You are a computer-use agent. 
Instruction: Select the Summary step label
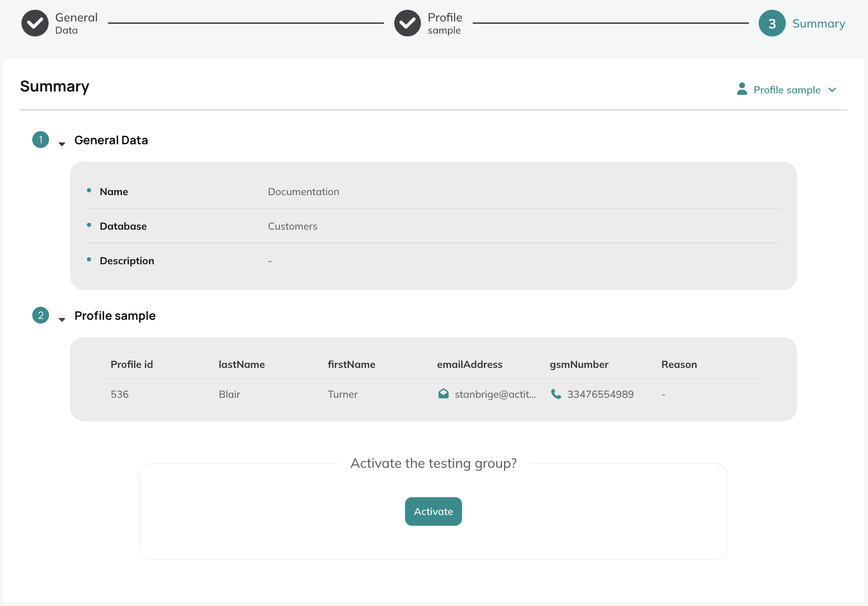click(x=819, y=24)
